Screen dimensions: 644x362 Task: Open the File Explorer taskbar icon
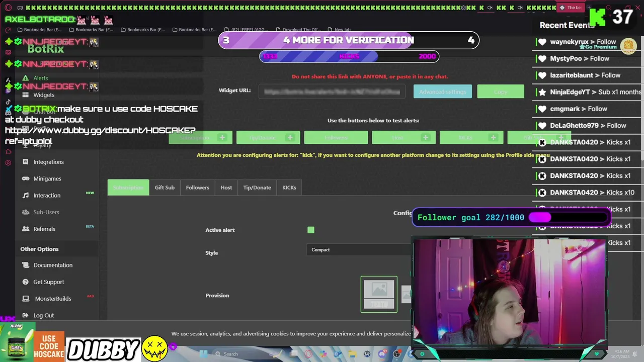click(x=353, y=354)
